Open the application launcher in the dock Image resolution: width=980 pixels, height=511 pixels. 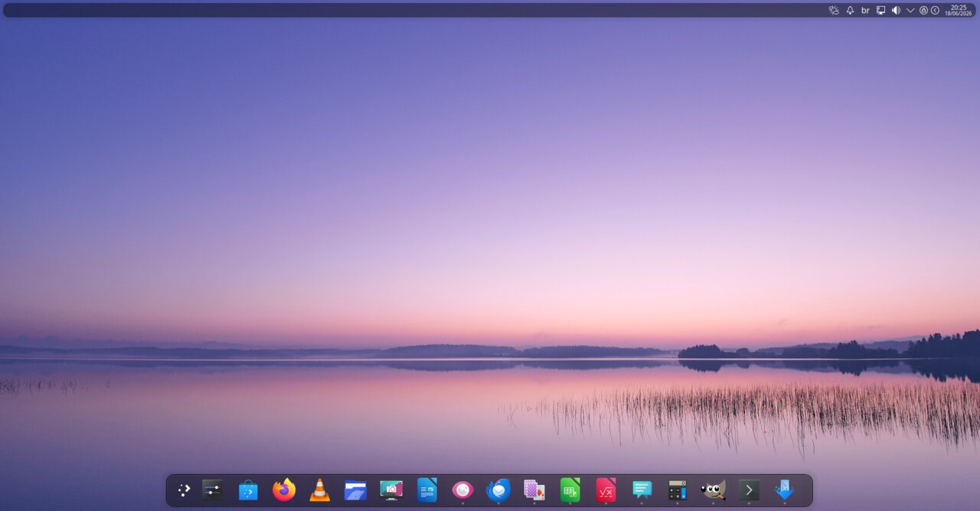[185, 490]
